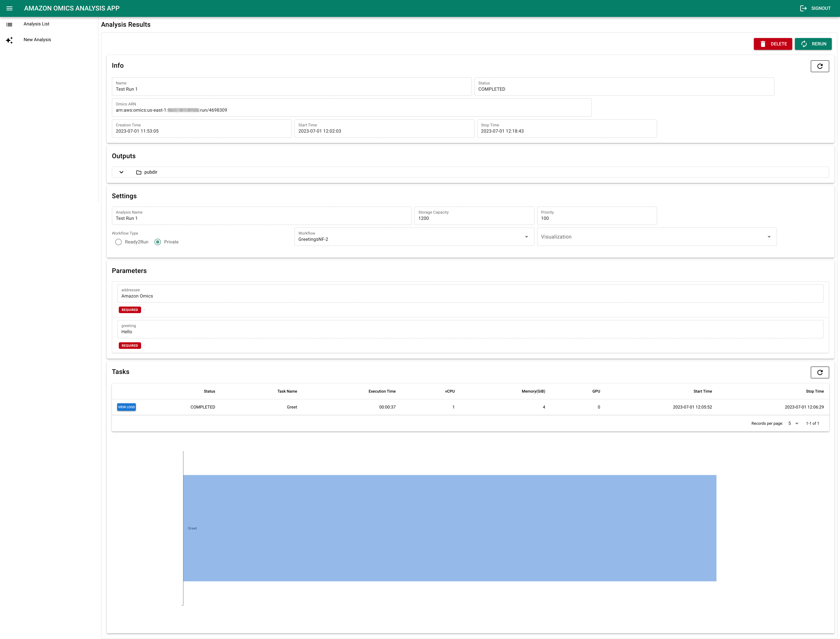Change Records per page from 5

coord(794,423)
